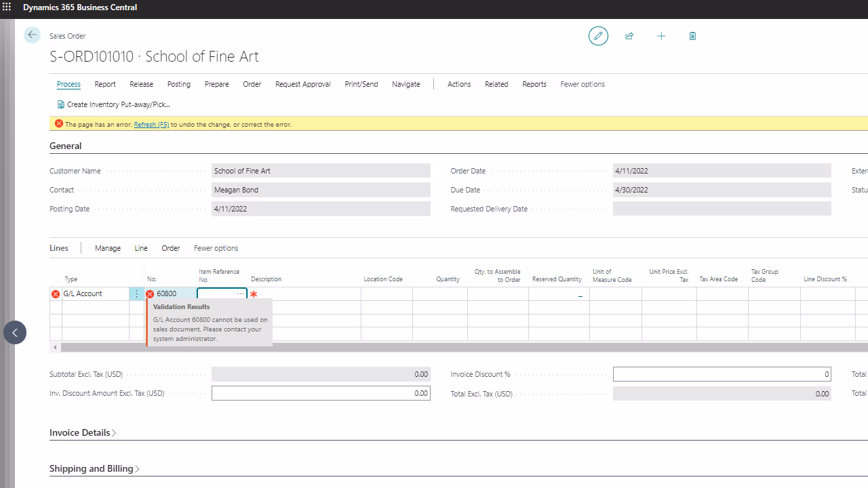Viewport: 868px width, 488px height.
Task: Click the Description column header
Action: click(266, 279)
